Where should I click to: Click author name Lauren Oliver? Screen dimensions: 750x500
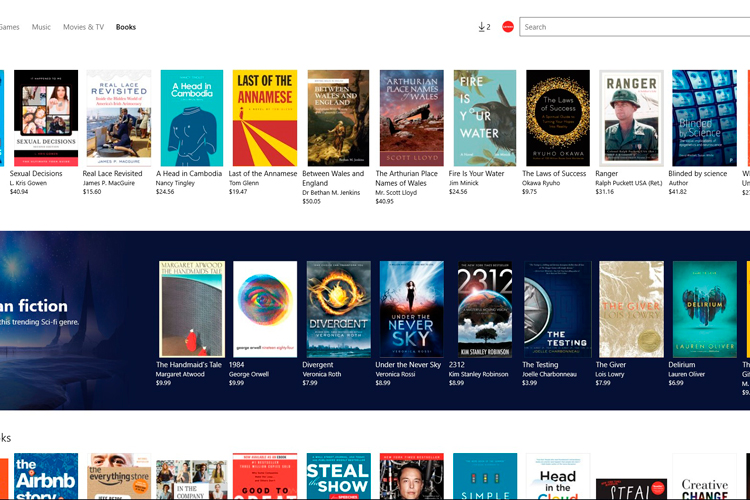click(686, 374)
